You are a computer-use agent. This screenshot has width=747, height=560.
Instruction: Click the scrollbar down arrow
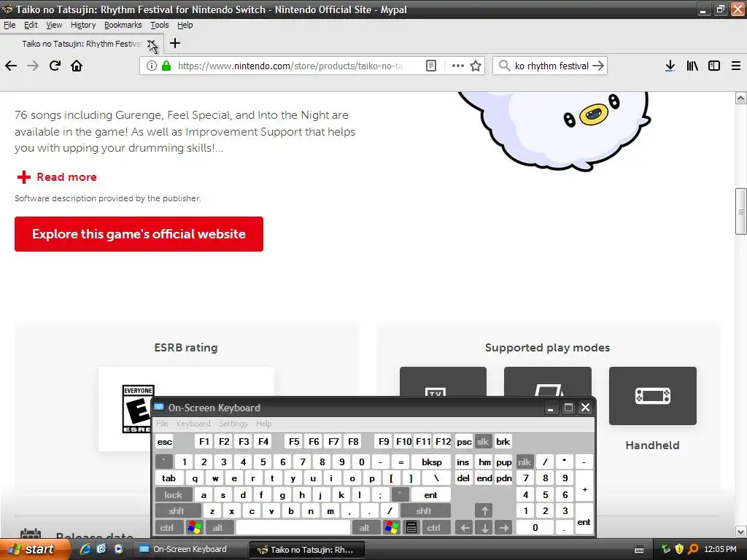741,532
